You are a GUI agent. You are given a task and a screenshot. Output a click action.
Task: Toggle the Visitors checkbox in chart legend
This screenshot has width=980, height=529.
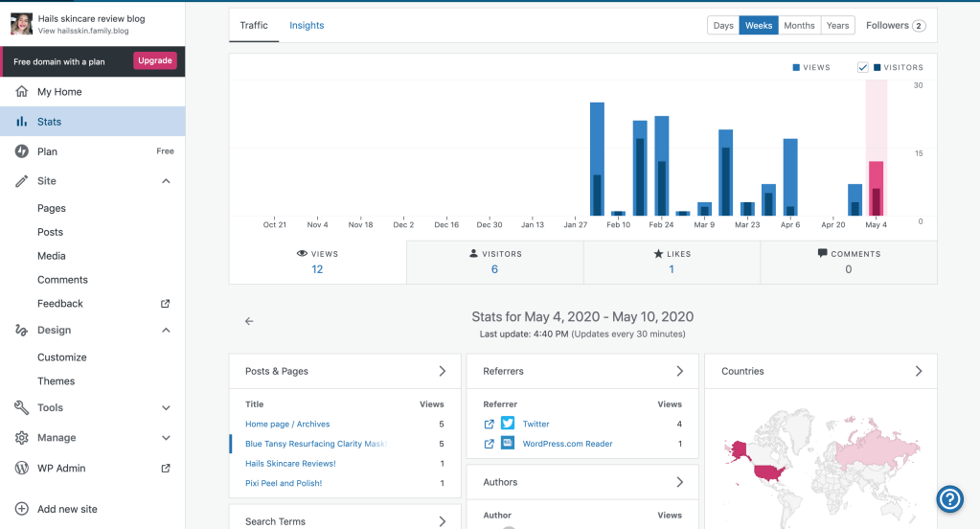[x=863, y=68]
